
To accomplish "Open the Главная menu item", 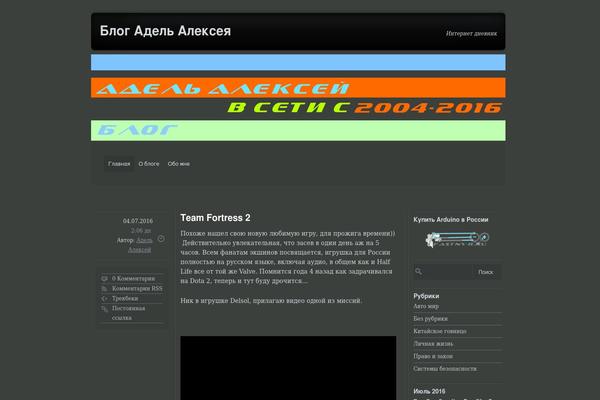I will click(x=119, y=164).
